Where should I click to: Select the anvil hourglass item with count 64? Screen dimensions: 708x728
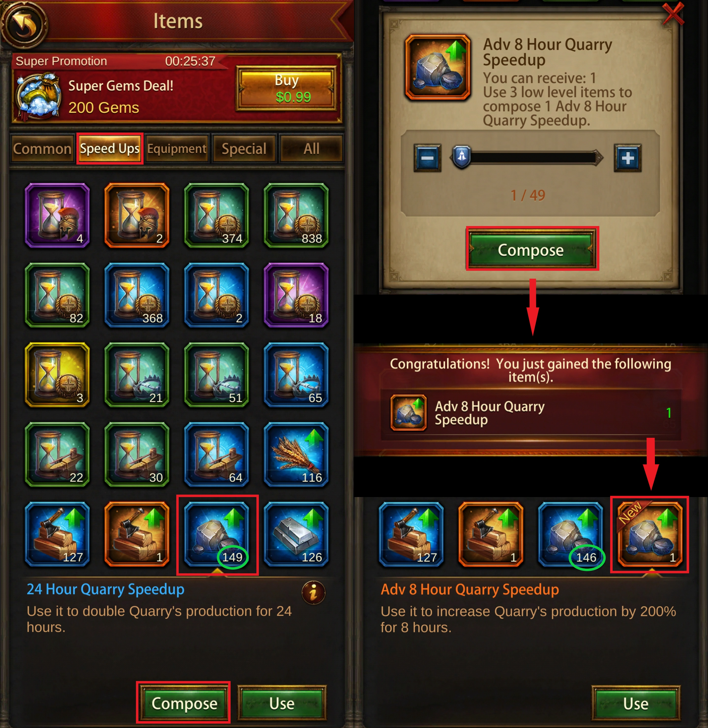217,454
